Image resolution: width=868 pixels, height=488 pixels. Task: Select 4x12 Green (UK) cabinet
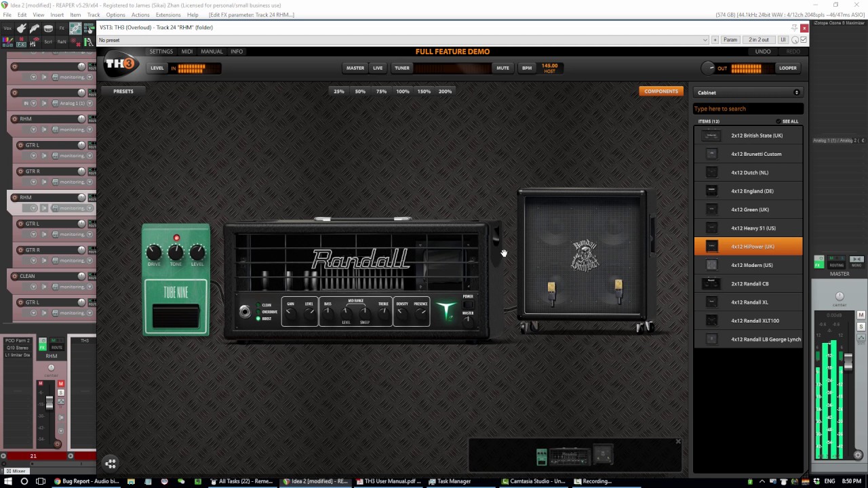[748, 209]
